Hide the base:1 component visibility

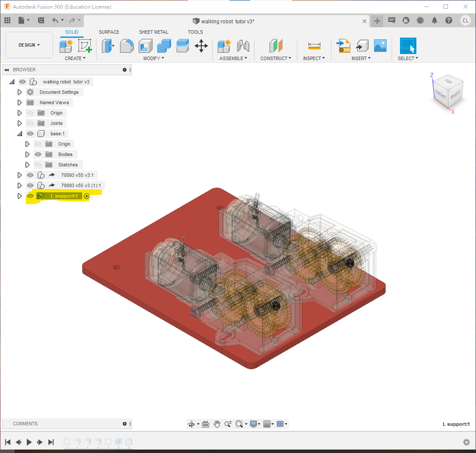30,134
